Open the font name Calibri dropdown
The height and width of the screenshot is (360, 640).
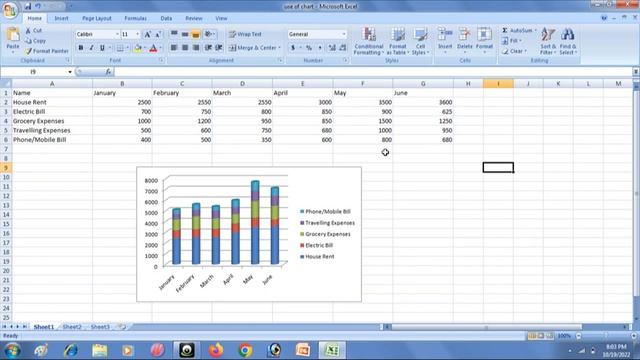point(117,34)
